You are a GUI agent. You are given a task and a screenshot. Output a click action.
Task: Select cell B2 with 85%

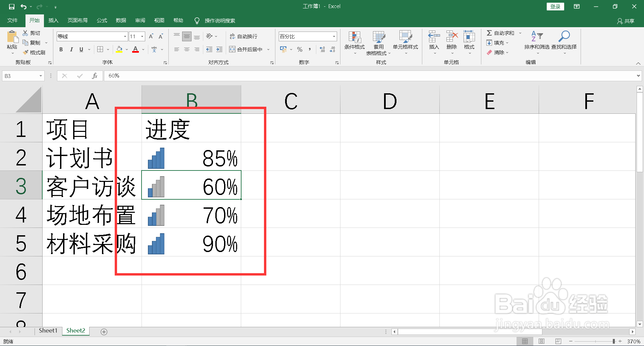point(191,157)
